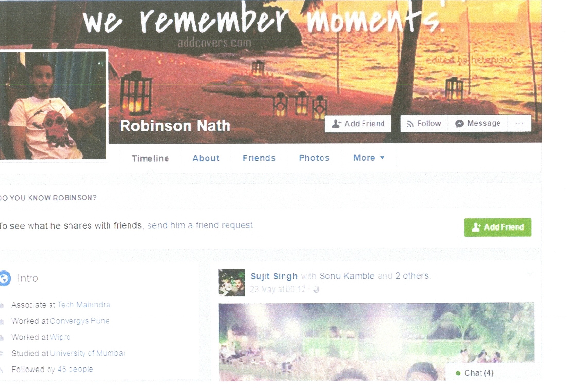The width and height of the screenshot is (567, 392).
Task: Switch to the About tab
Action: (206, 158)
